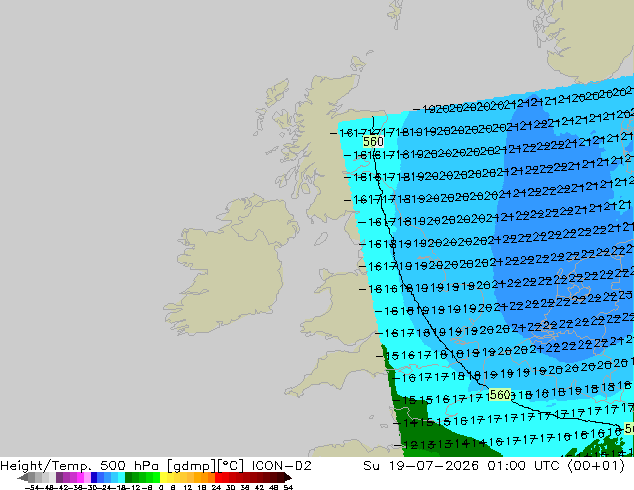Click the "[°C]" unit label
Screen dimensions: 634x490
click(x=231, y=466)
